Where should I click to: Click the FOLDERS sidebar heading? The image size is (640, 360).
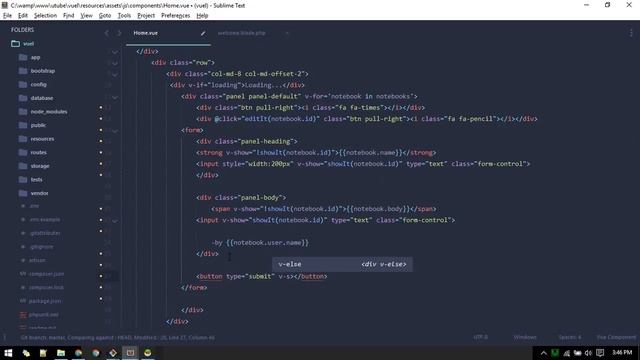coord(22,30)
